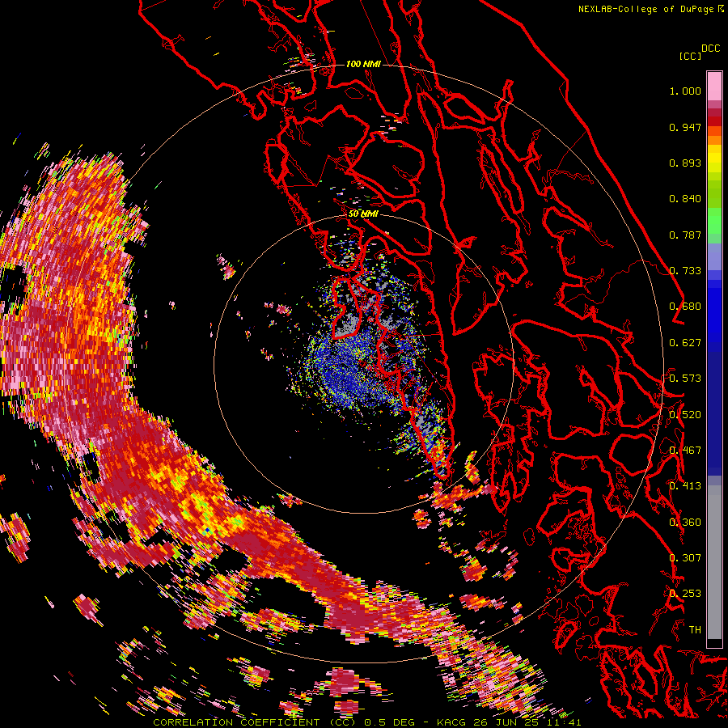
Task: Click the 0.307 legend value
Action: [x=685, y=558]
